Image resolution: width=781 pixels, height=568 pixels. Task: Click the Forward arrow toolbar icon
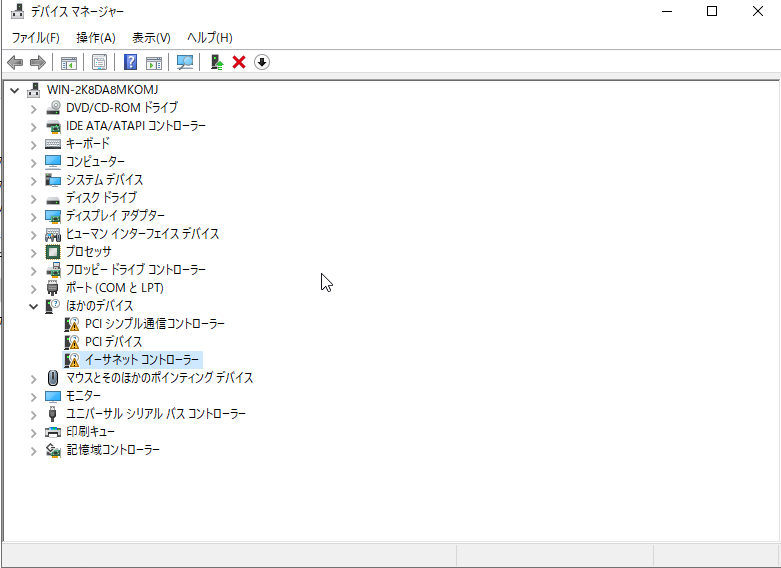(x=38, y=62)
